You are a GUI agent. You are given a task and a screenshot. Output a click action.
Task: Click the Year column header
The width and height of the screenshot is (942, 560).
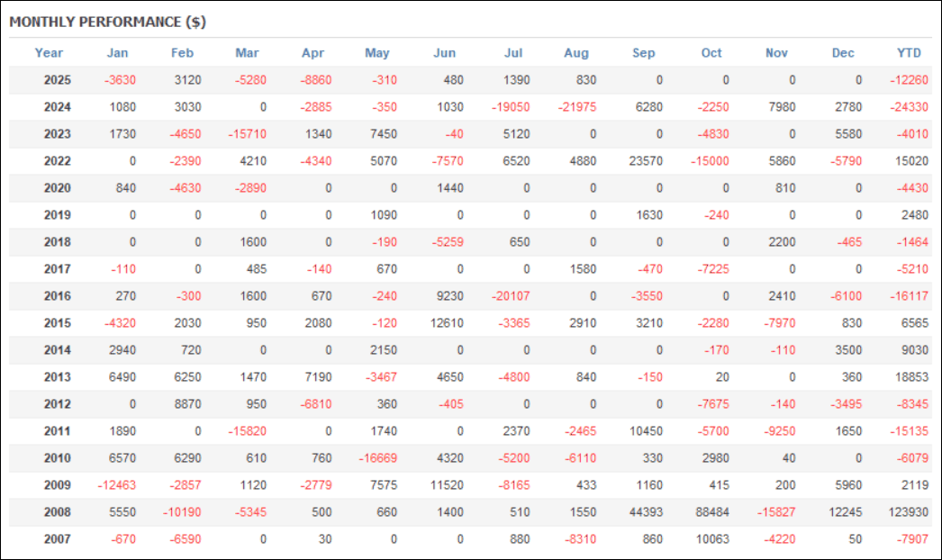pos(49,53)
